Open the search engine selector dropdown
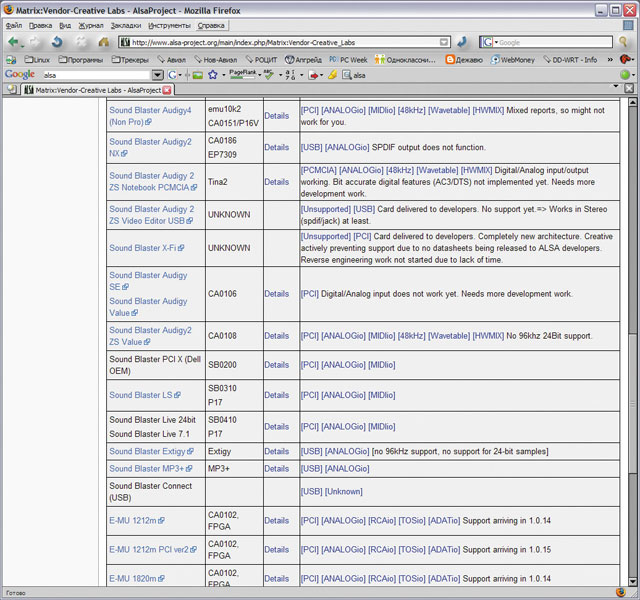This screenshot has height=600, width=640. (488, 42)
